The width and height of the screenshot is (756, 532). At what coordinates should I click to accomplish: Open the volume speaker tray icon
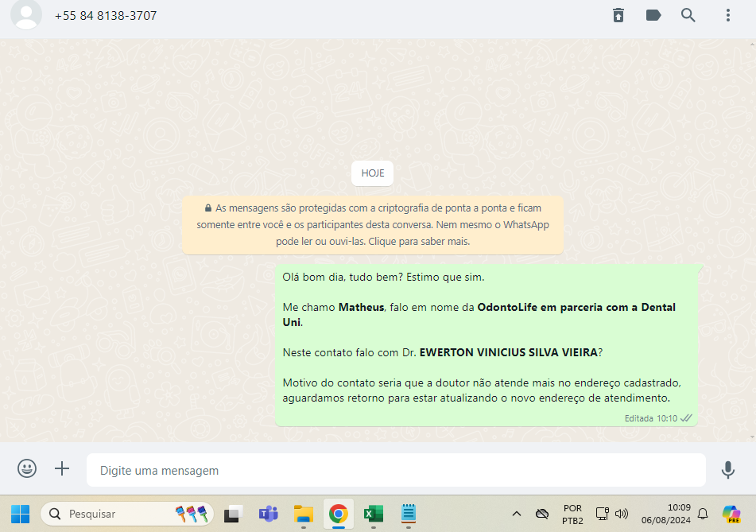pyautogui.click(x=622, y=515)
